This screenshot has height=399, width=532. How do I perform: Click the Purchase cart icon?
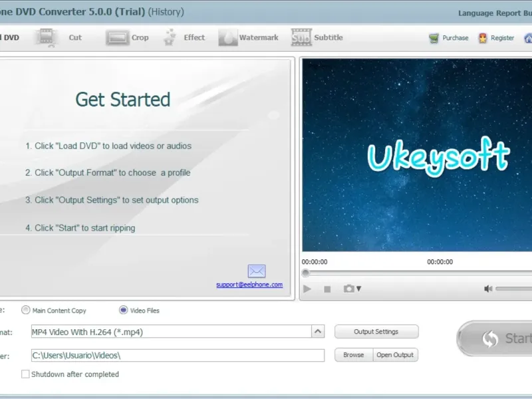(434, 38)
